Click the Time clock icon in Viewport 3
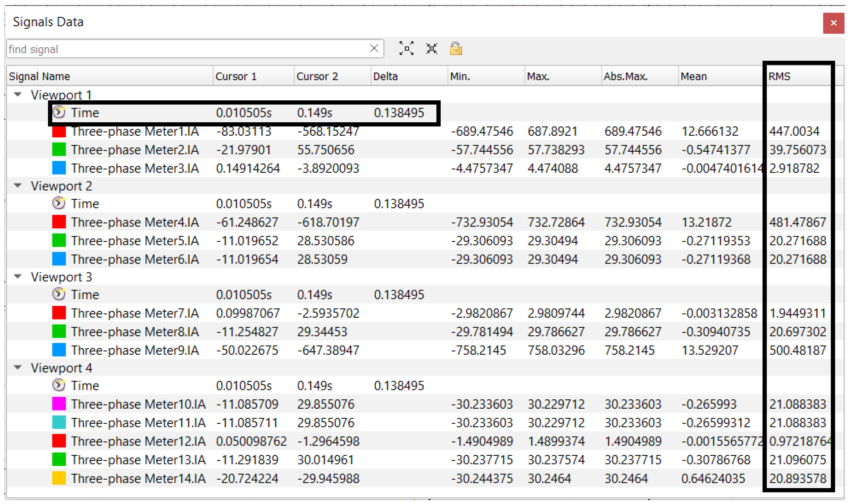The image size is (850, 504). tap(59, 294)
